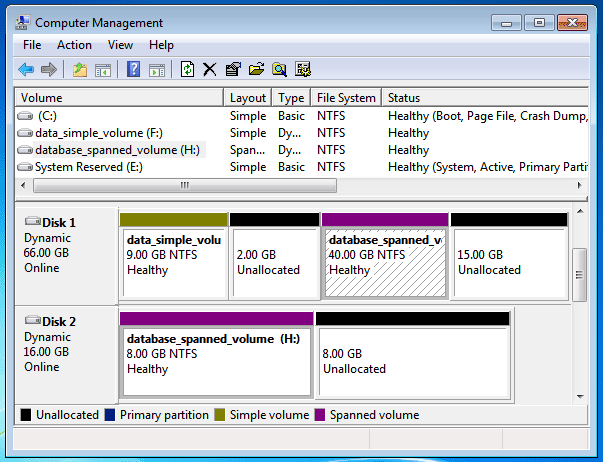
Task: Click the left arrow of horizontal scrollbar
Action: [23, 185]
